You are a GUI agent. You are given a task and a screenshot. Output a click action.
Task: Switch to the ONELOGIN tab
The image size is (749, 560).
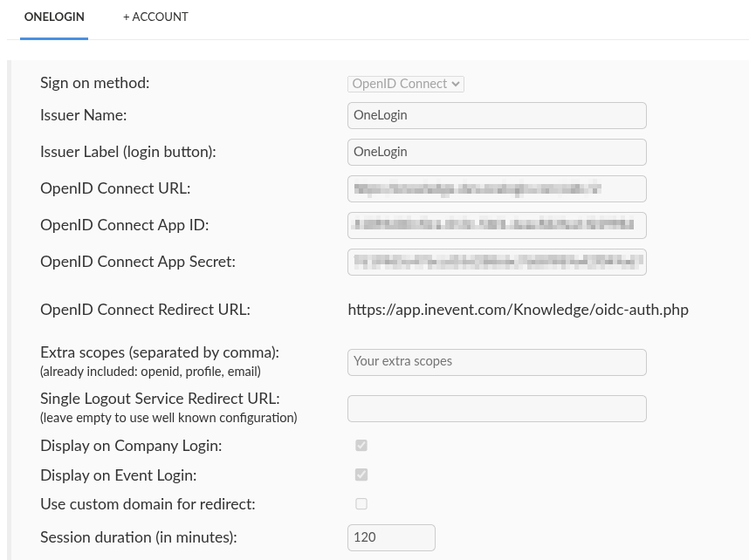tap(53, 17)
